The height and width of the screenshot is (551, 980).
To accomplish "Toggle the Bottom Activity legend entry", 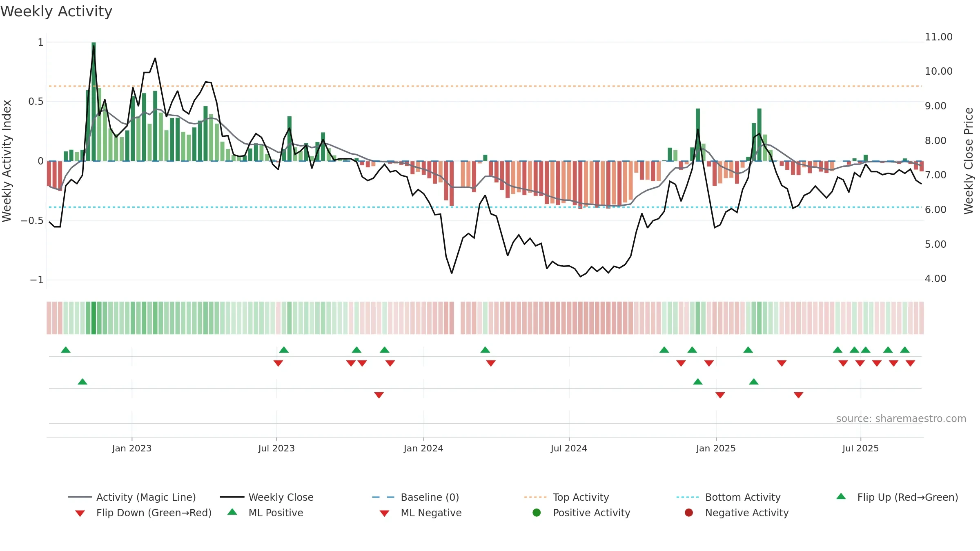I will click(x=728, y=497).
